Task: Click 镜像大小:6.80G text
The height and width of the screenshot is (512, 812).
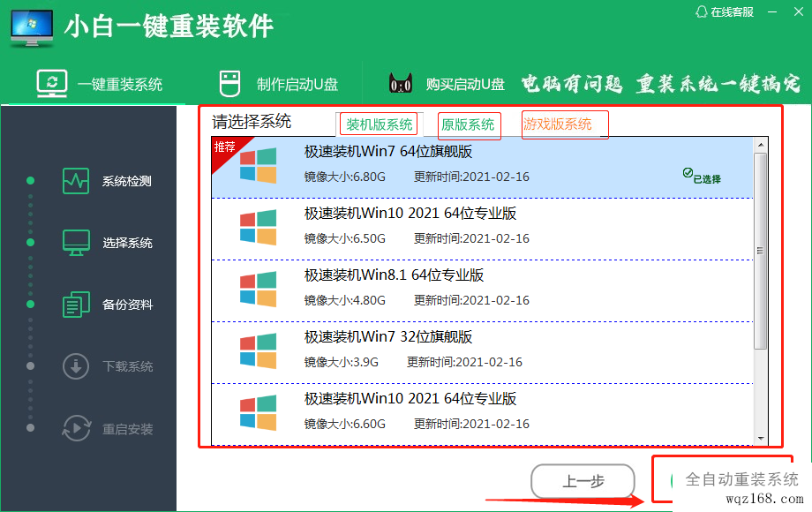Action: tap(345, 177)
